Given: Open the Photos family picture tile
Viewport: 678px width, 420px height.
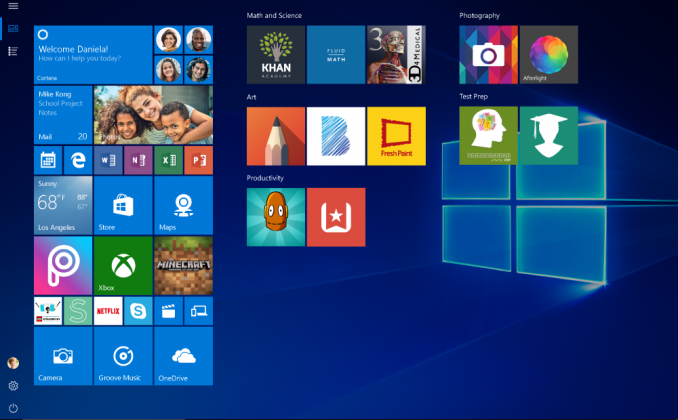Looking at the screenshot, I should tap(153, 115).
